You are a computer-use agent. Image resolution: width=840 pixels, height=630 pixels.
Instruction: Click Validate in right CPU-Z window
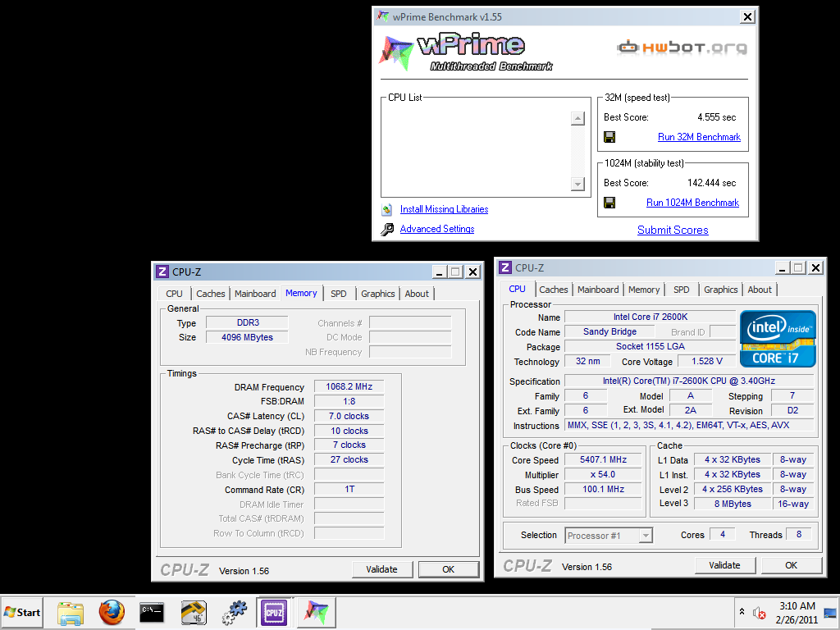[x=725, y=565]
